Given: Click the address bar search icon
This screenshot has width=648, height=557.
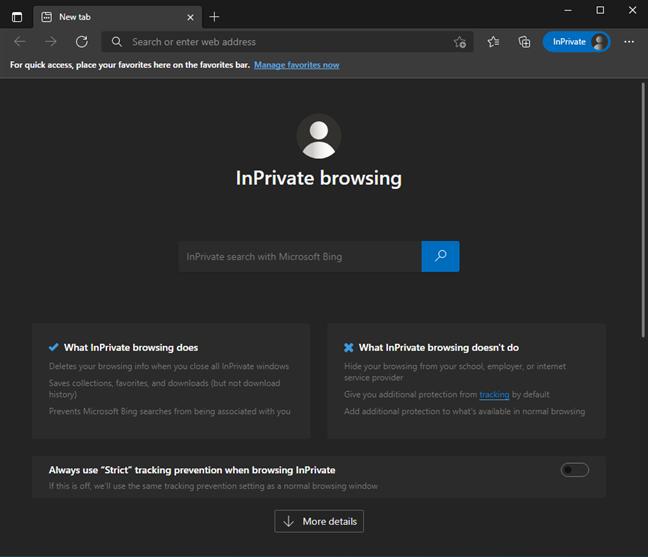Looking at the screenshot, I should tap(117, 42).
